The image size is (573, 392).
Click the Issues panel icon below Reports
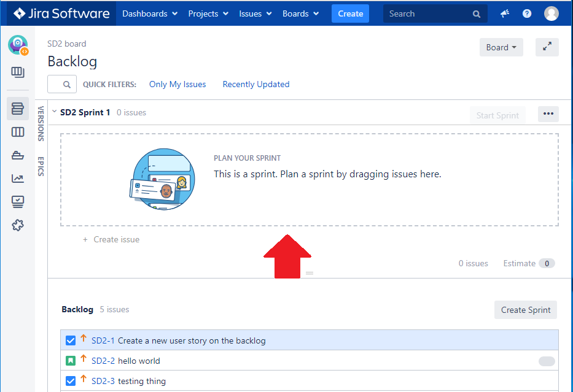[x=17, y=201]
